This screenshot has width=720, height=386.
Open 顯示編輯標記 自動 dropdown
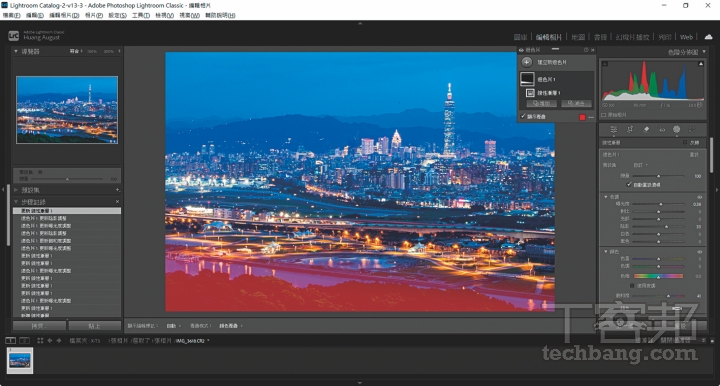pyautogui.click(x=173, y=326)
